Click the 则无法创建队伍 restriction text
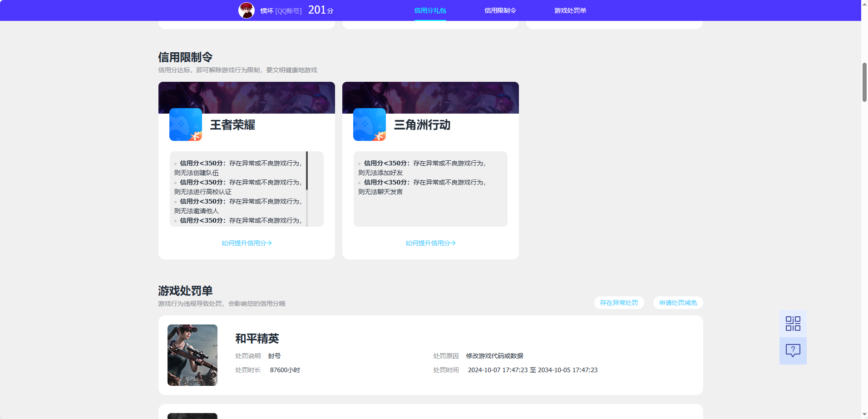This screenshot has height=419, width=868. [196, 173]
